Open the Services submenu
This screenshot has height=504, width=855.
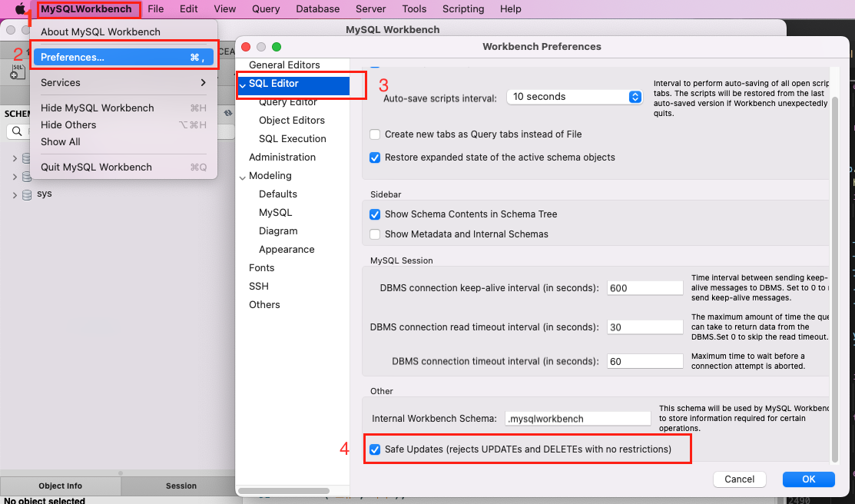pos(124,82)
